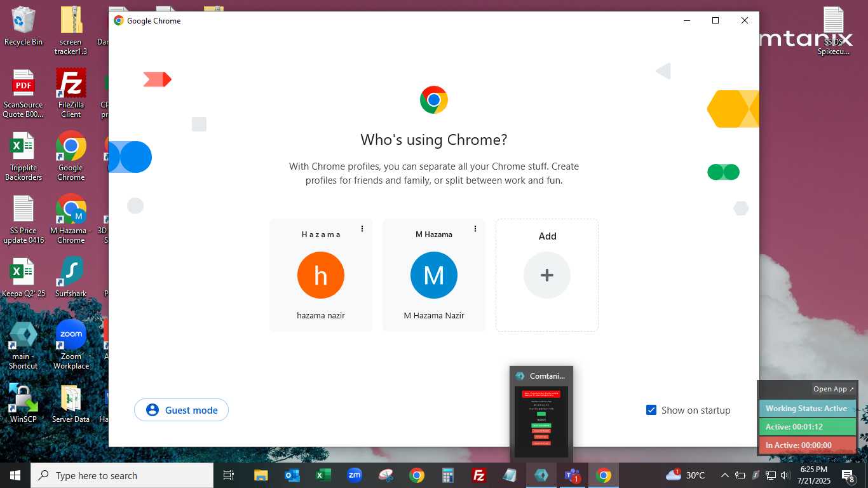Launch FileZilla Client desktop shortcut
Viewport: 868px width, 488px height.
(x=71, y=93)
